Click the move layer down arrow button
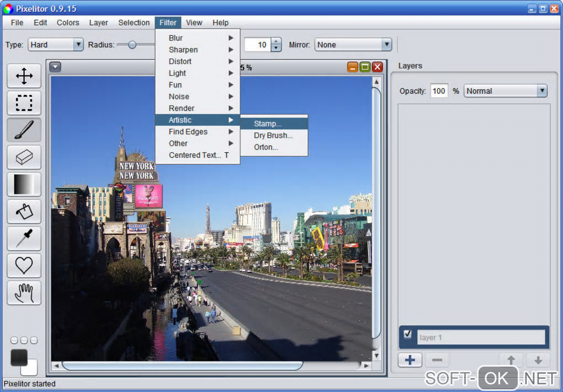This screenshot has height=392, width=563. [x=538, y=360]
